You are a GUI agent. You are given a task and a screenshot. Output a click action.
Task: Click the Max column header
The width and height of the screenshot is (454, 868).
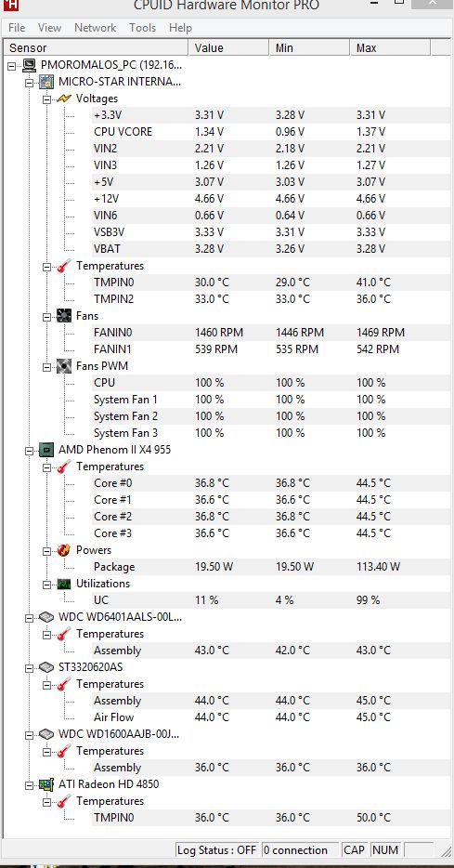(390, 48)
